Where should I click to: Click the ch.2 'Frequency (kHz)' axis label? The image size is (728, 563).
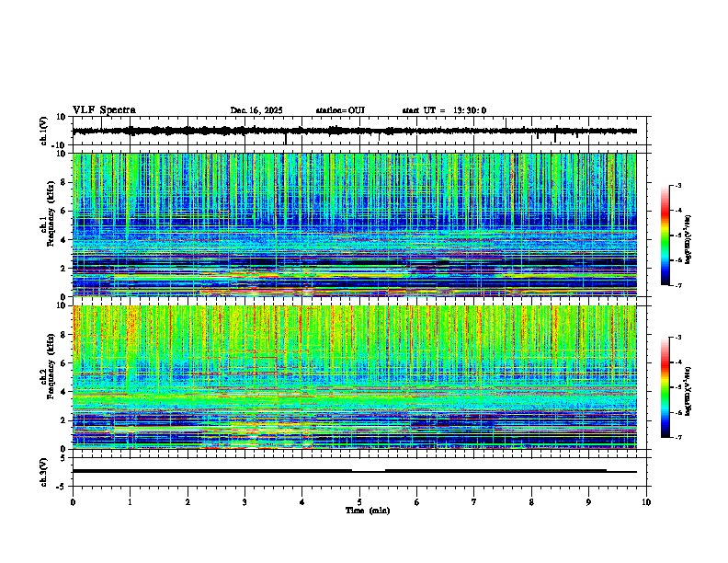(51, 366)
